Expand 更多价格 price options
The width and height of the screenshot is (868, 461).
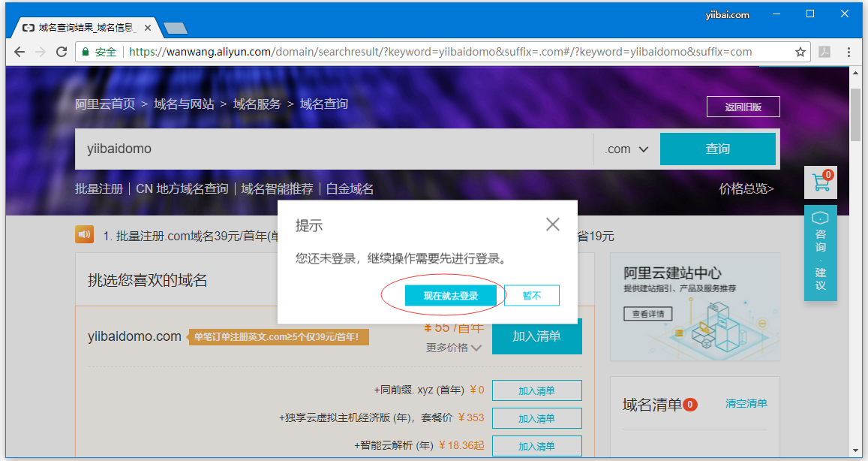click(x=454, y=348)
